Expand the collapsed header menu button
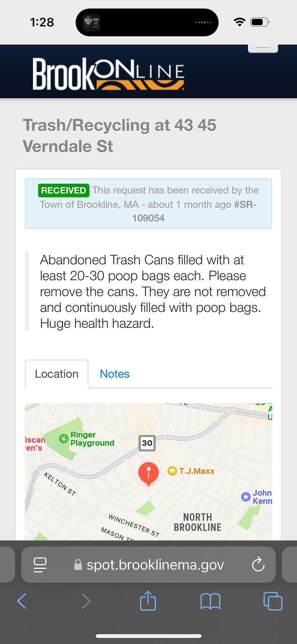Viewport: 297px width, 644px height. click(263, 47)
